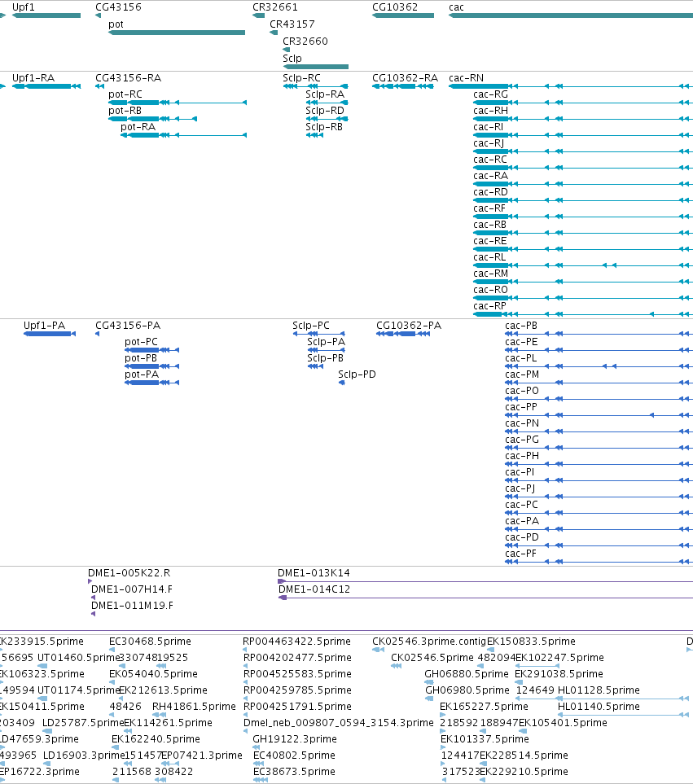Screen dimensions: 693x784
Task: Select the pot-PA protein label
Action: [142, 374]
